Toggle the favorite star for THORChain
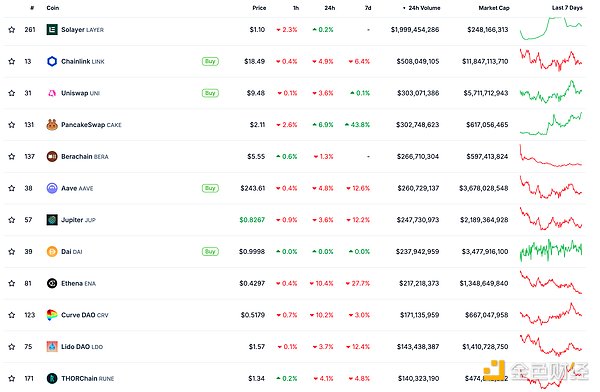 coord(12,378)
